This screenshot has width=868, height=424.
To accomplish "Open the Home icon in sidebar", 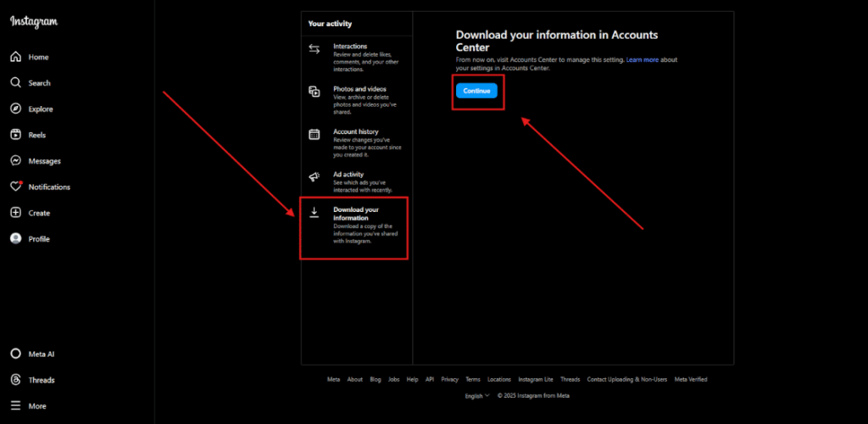I will 16,57.
